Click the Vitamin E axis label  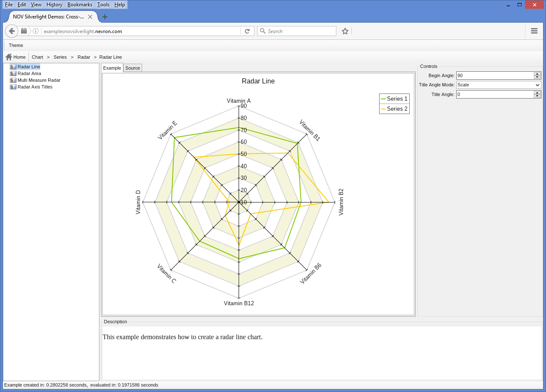(x=168, y=130)
